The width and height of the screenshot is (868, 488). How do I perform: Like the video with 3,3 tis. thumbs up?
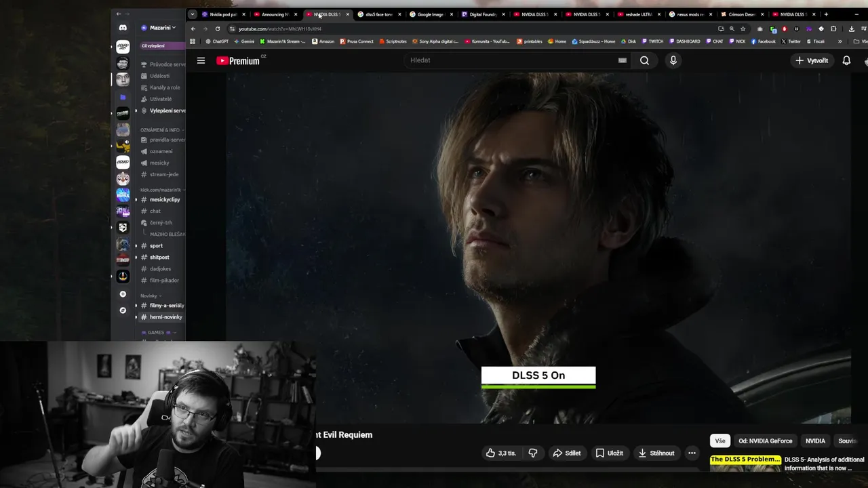501,453
